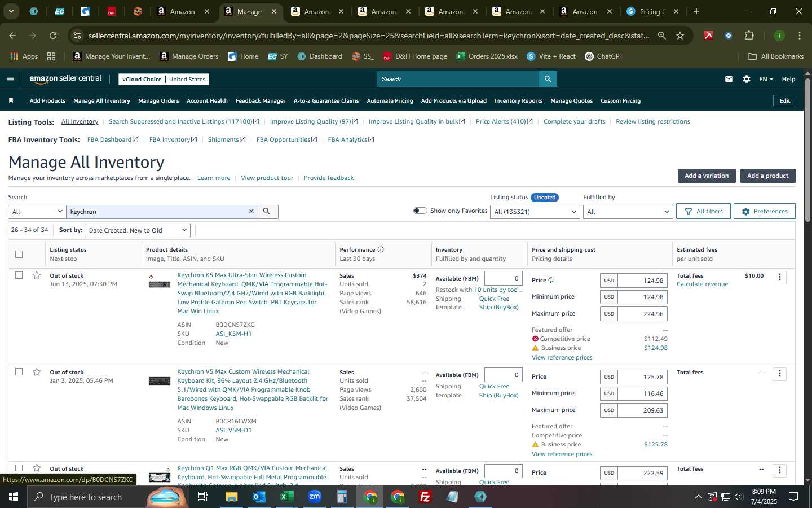
Task: Open Outlook from the Windows taskbar
Action: [x=259, y=497]
